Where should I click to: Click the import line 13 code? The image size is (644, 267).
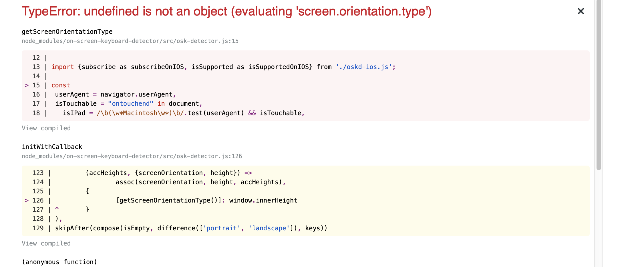click(x=224, y=67)
